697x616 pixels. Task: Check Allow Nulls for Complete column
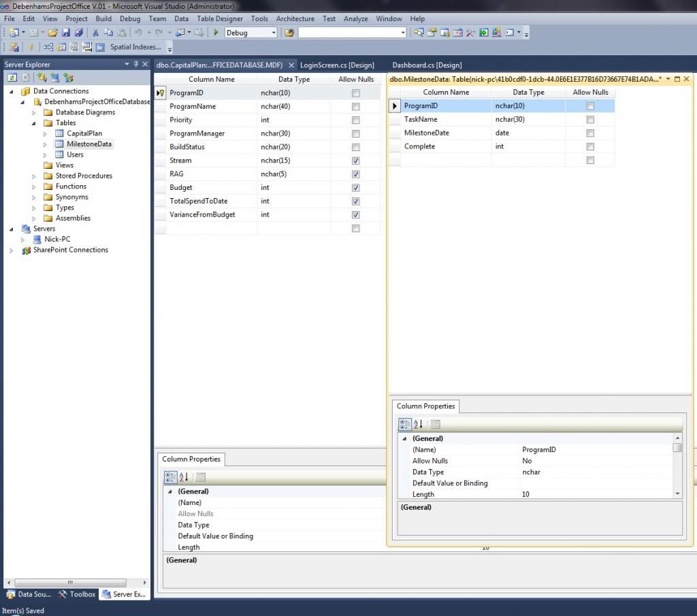click(590, 146)
